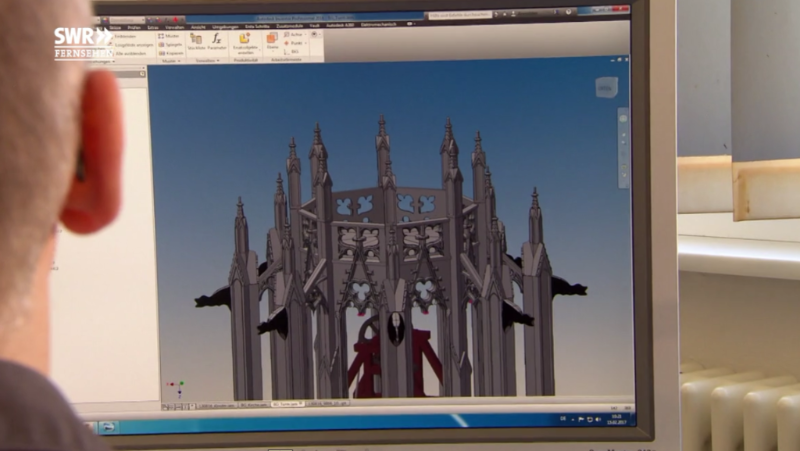
Task: Click in the Hilfe und Befehle search field
Action: 459,15
